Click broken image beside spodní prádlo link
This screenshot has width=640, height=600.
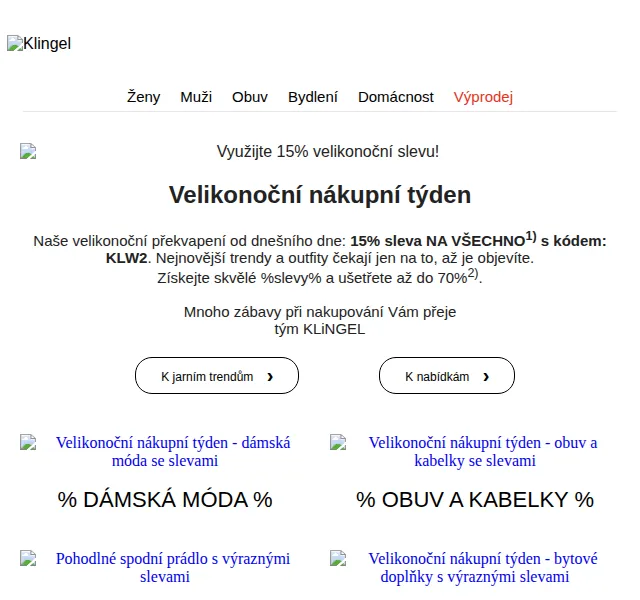(x=28, y=558)
